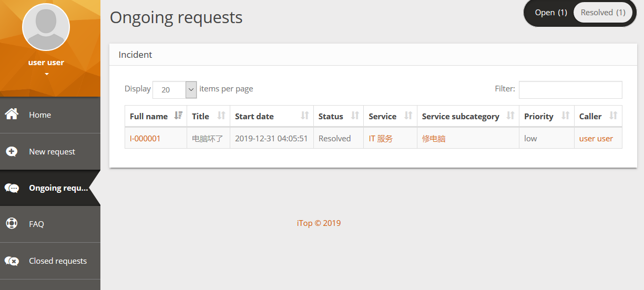Expand the user menu caret under username

point(46,74)
